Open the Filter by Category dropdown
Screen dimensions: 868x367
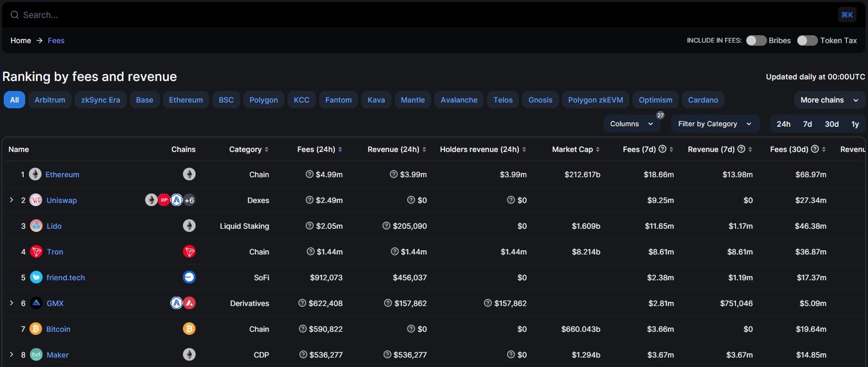pos(715,124)
